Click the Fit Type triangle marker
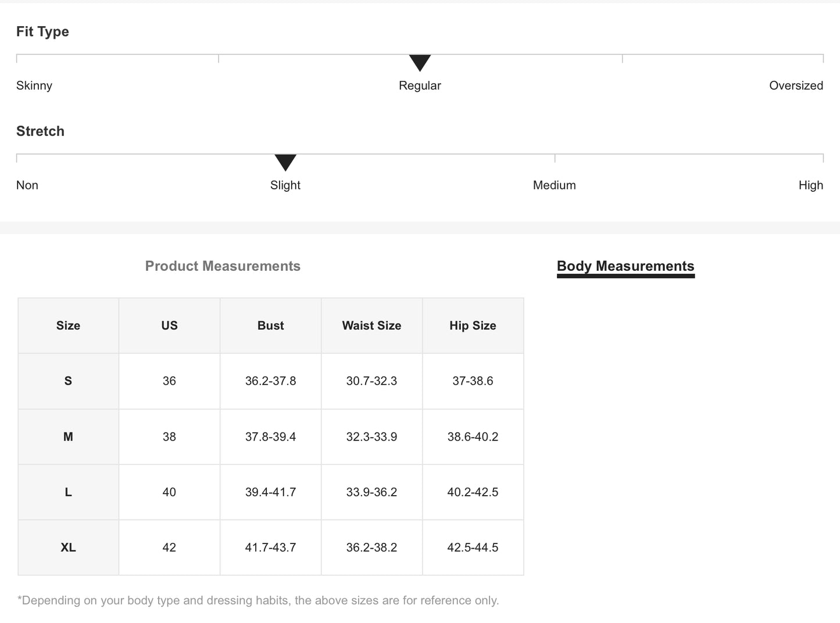 point(420,62)
